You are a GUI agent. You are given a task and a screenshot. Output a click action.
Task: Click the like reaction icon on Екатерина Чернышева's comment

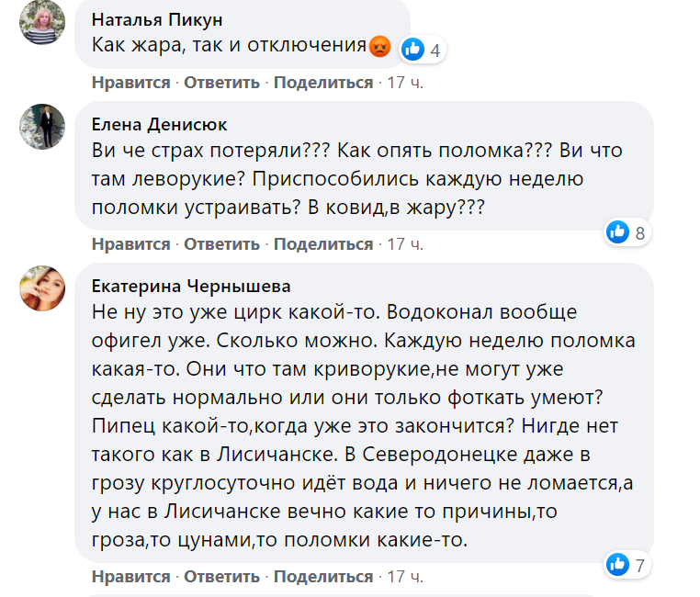tap(617, 564)
